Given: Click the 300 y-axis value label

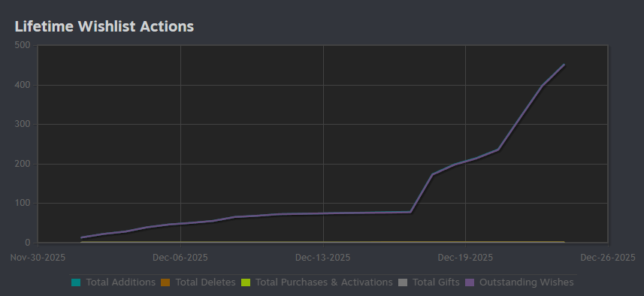Looking at the screenshot, I should coord(23,124).
